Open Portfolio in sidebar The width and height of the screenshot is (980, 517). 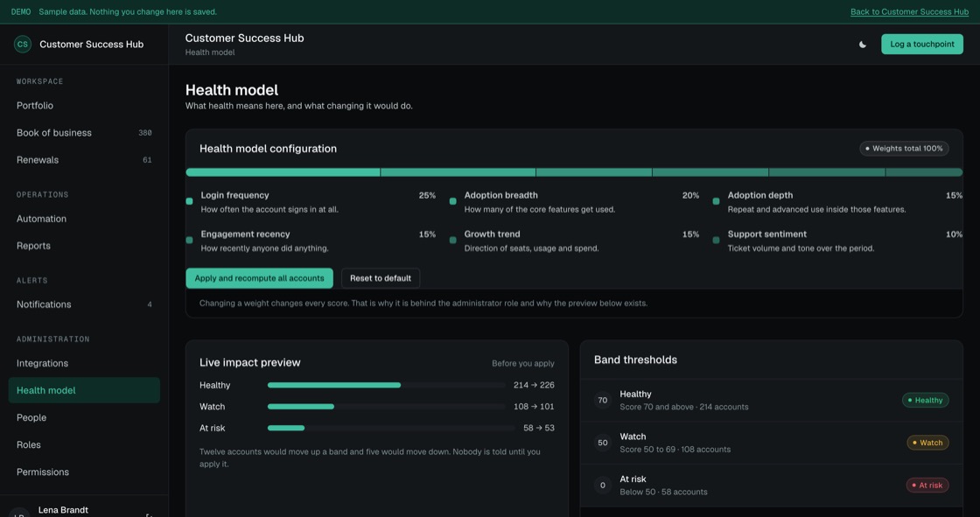tap(84, 106)
